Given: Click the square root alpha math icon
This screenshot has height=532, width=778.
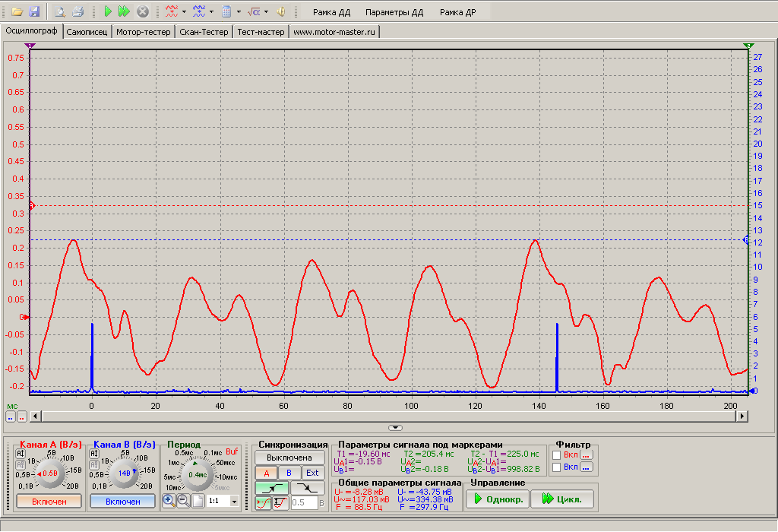Looking at the screenshot, I should pyautogui.click(x=254, y=11).
